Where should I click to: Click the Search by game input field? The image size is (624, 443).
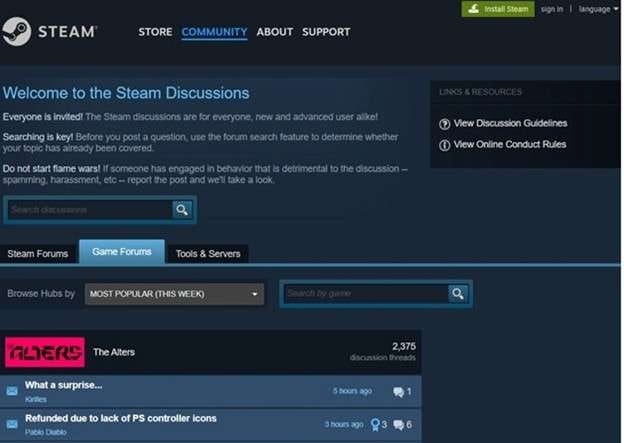pos(366,294)
